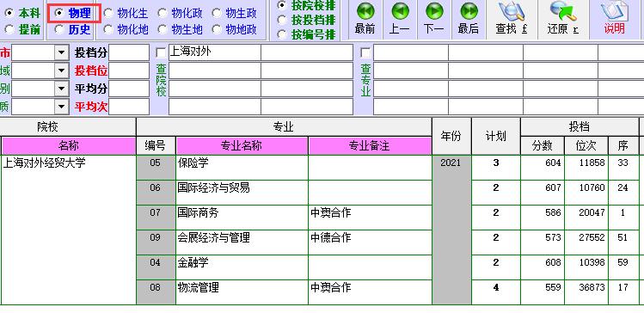
Task: Open the 查找 search tool
Action: (x=512, y=19)
